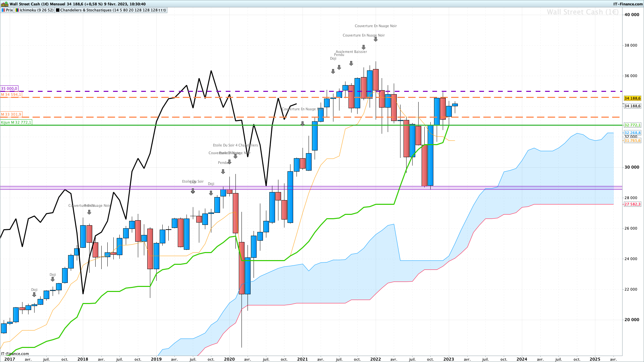This screenshot has width=644, height=362.
Task: Click the Etoile Du Soir 4 Chandeliers arrow
Action: [235, 156]
